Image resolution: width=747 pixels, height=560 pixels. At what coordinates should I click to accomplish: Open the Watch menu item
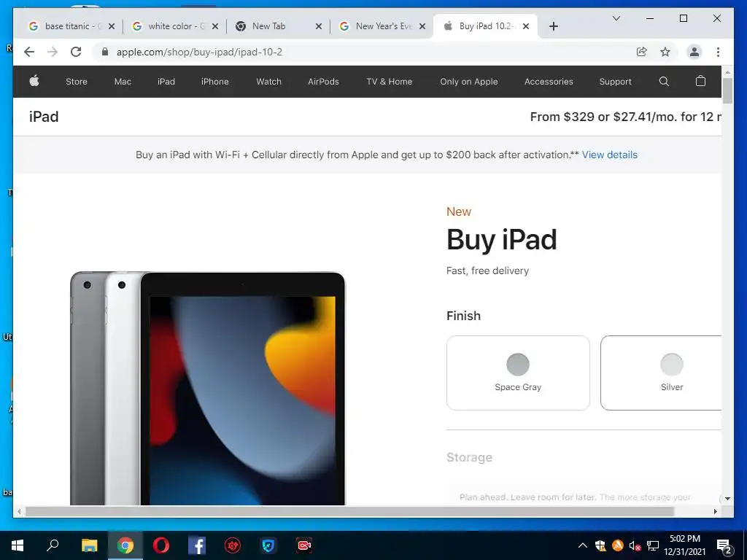coord(268,82)
